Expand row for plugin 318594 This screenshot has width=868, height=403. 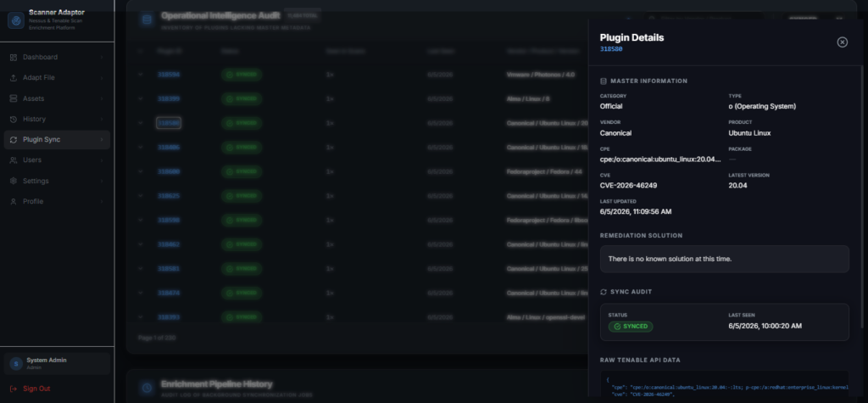141,75
